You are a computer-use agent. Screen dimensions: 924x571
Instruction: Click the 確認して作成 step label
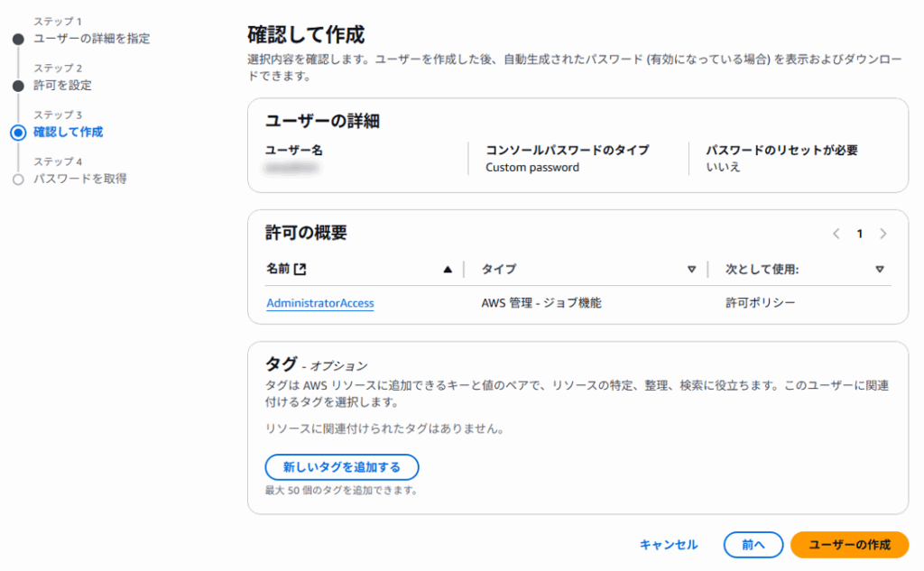pyautogui.click(x=69, y=133)
